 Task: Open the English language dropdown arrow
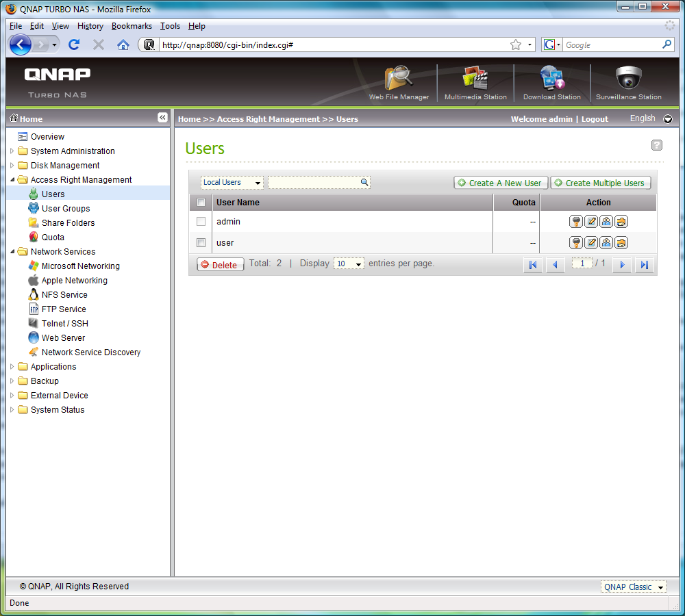pos(667,118)
